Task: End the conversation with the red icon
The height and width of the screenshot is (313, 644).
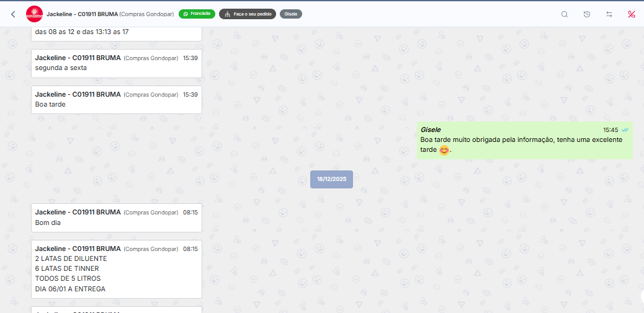Action: click(x=632, y=14)
